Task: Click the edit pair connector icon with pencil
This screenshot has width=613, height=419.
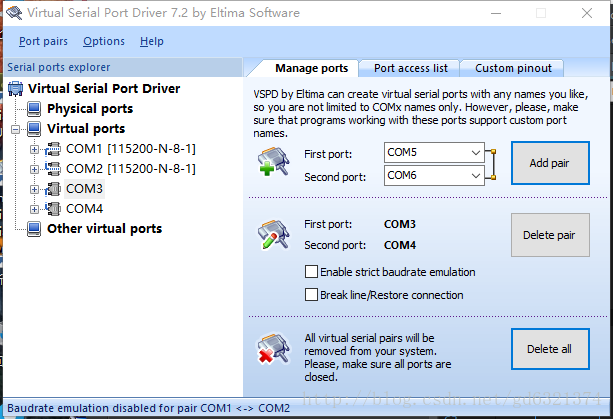Action: (274, 235)
